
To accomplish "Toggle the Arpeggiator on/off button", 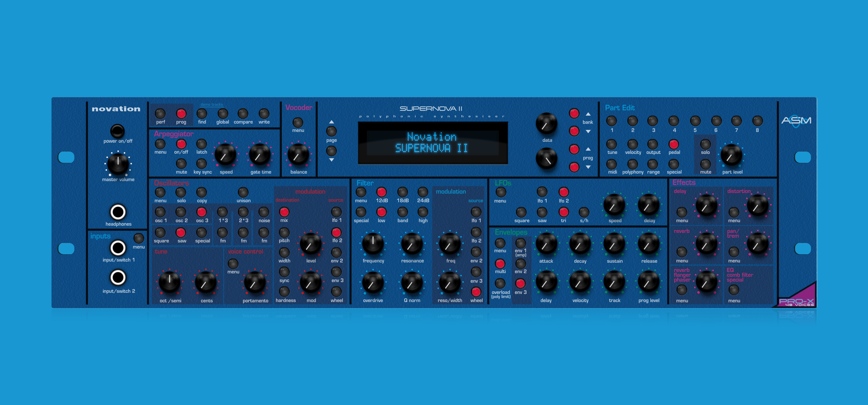I will point(181,144).
